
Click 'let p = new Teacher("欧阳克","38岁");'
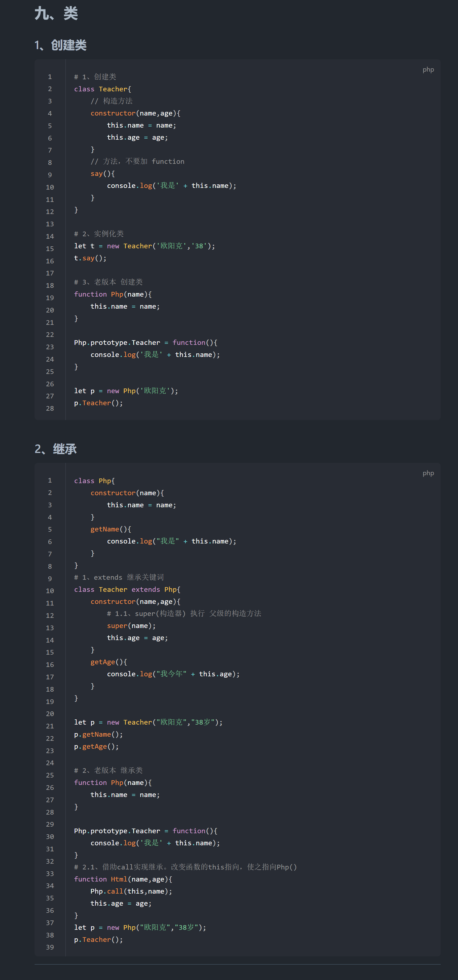pyautogui.click(x=148, y=722)
